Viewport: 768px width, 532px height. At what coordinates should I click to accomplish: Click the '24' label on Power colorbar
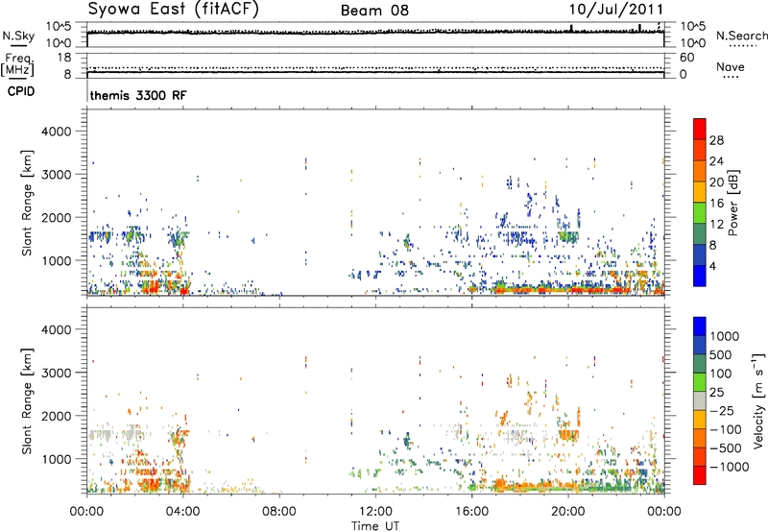pos(716,161)
